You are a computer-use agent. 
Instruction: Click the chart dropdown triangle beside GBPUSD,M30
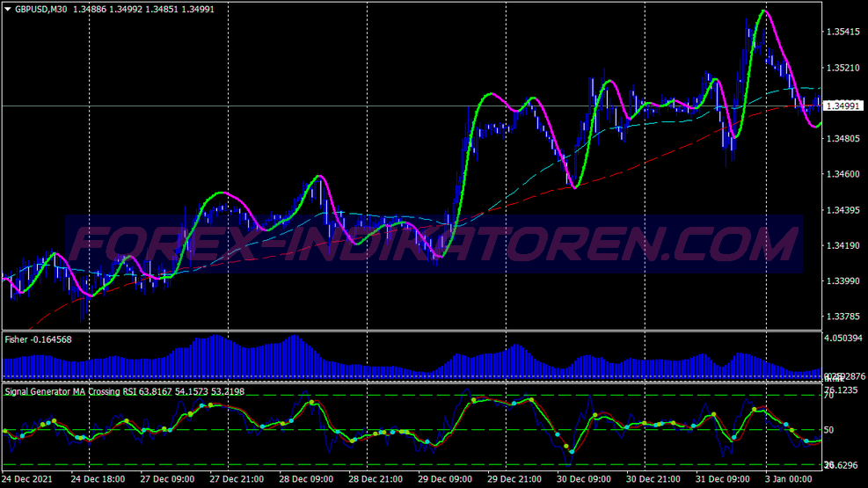[8, 10]
